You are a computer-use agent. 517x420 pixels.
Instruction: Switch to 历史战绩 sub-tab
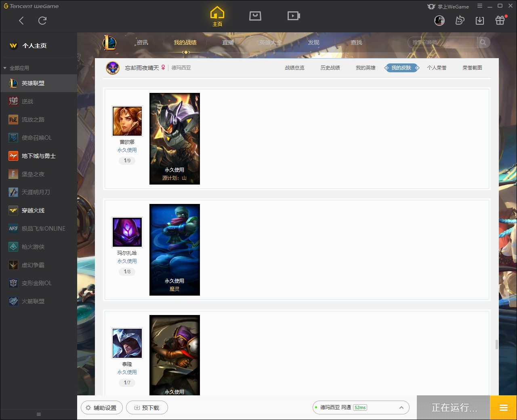(x=330, y=68)
